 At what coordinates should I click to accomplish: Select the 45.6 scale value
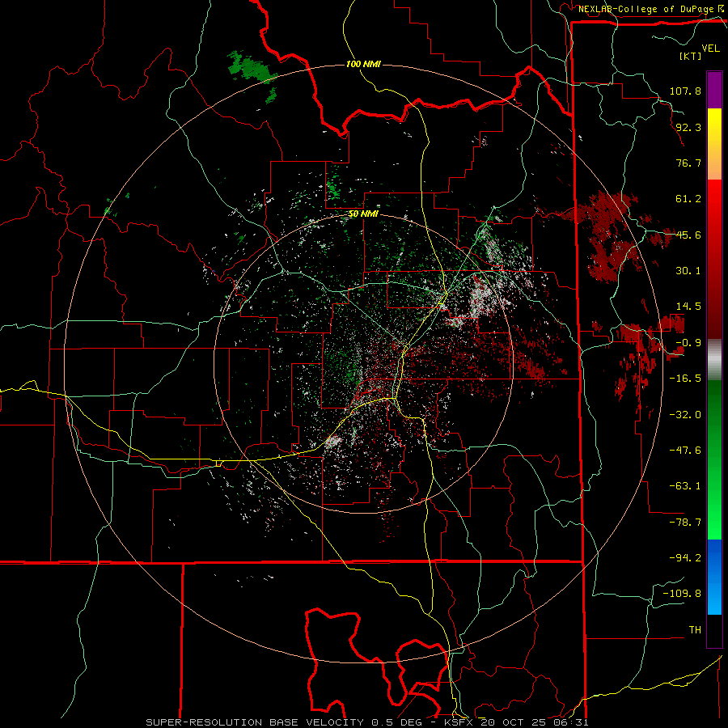(688, 235)
